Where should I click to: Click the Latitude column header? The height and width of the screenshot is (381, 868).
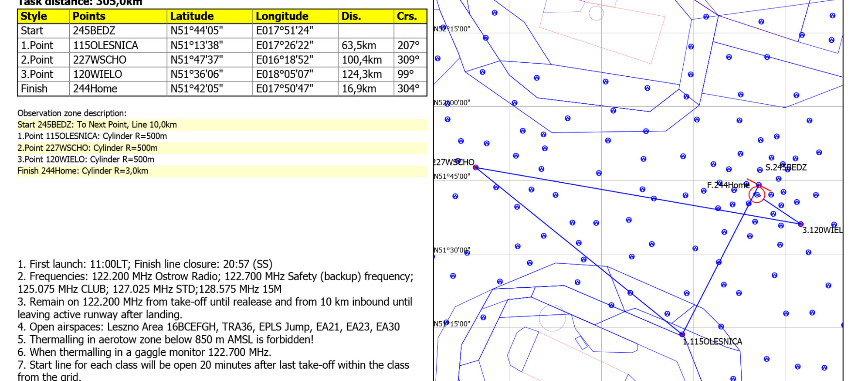pyautogui.click(x=192, y=16)
